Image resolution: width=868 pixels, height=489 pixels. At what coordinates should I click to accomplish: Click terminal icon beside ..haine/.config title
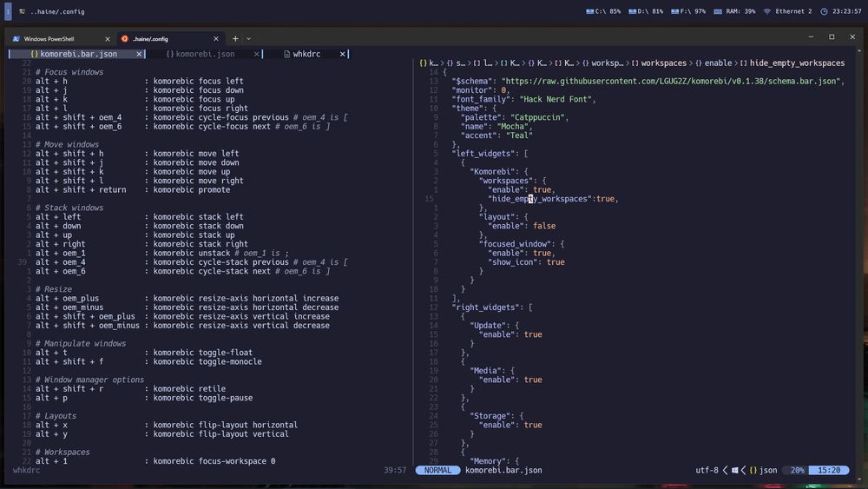click(x=23, y=11)
